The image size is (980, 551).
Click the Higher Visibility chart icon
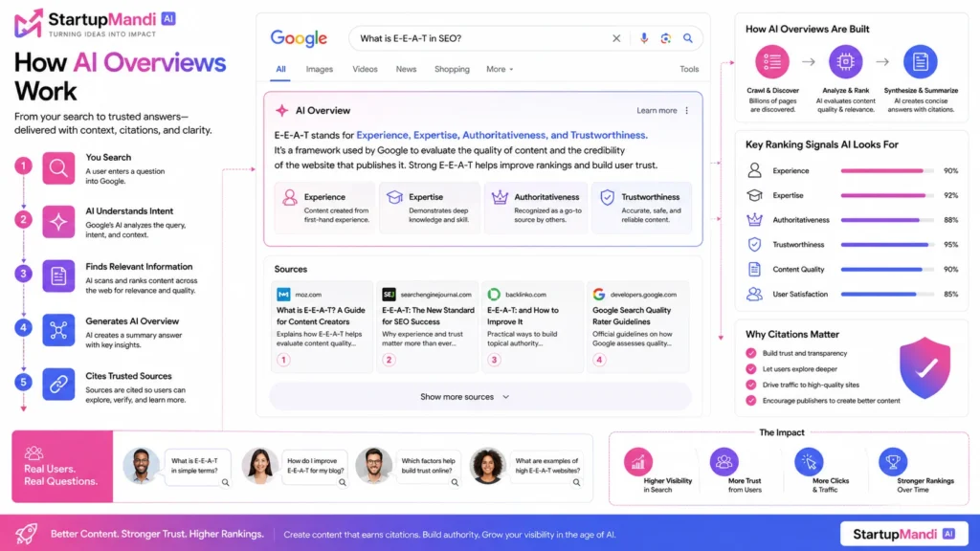tap(638, 462)
